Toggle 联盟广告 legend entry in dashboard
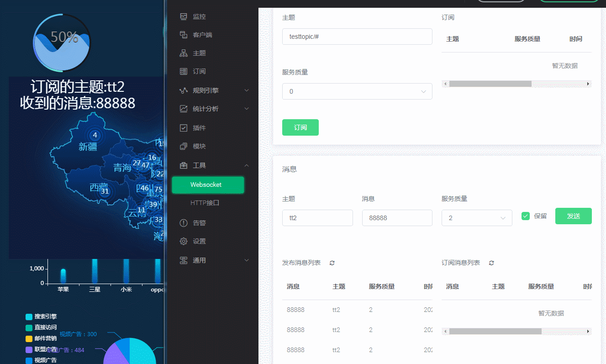Image resolution: width=606 pixels, height=364 pixels. [41, 349]
